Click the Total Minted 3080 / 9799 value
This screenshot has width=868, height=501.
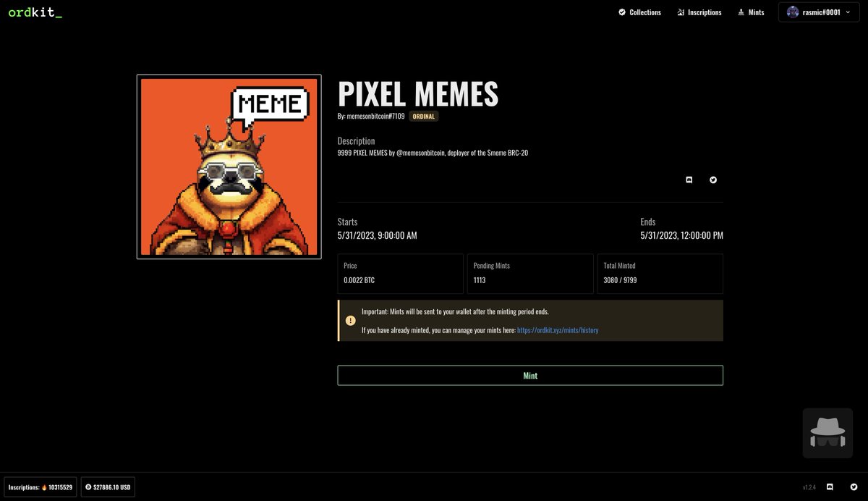tap(620, 280)
